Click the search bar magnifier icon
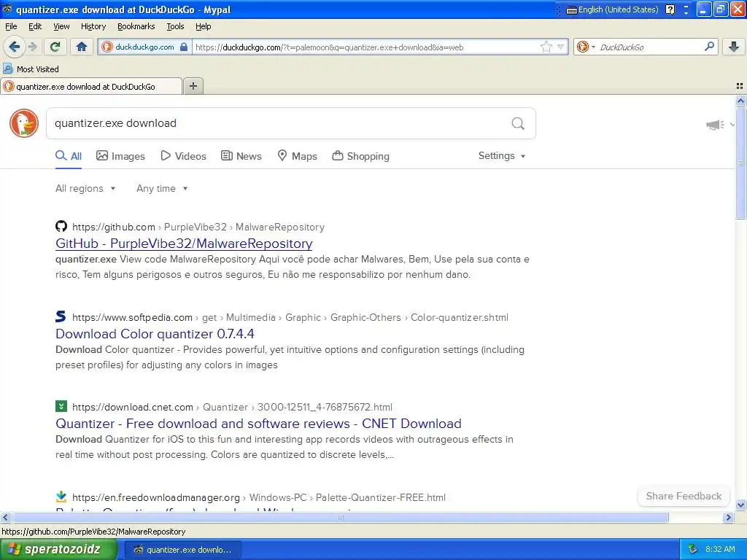The width and height of the screenshot is (747, 560). coord(709,46)
